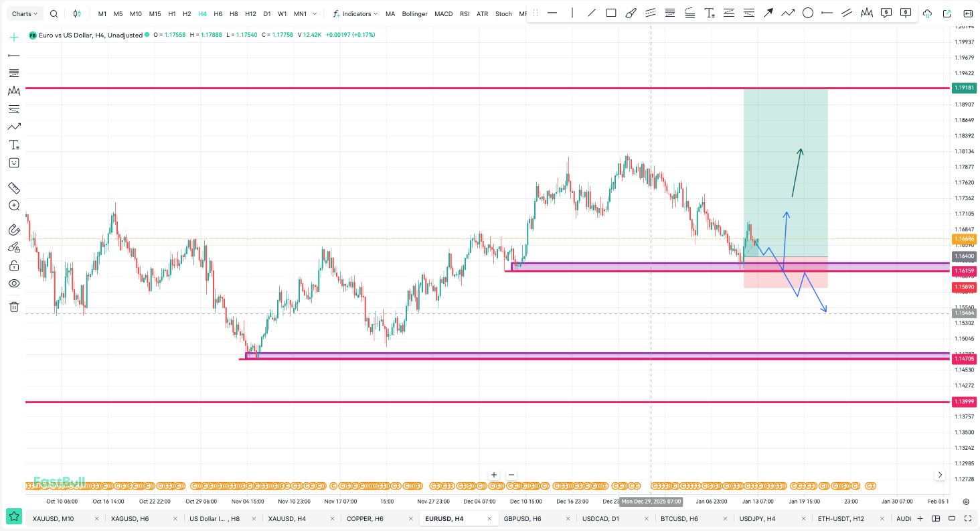Toggle the lock drawings icon
This screenshot has width=980, height=531.
14,266
